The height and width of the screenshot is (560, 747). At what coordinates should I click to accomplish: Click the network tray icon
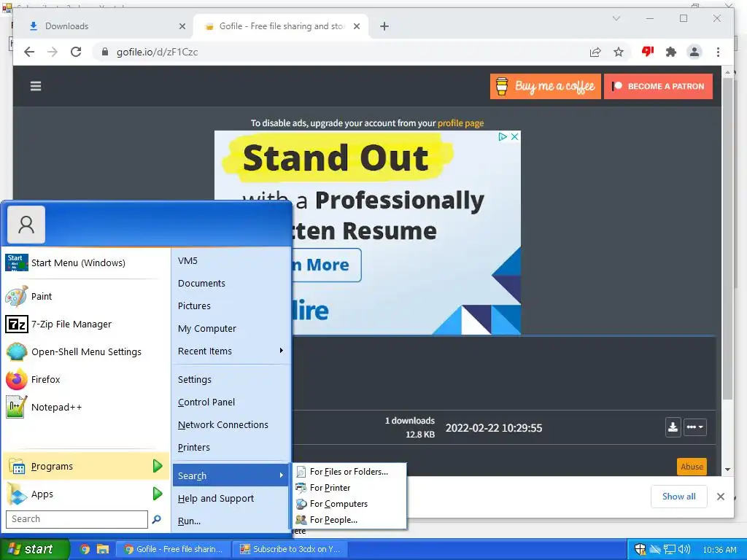(x=670, y=550)
